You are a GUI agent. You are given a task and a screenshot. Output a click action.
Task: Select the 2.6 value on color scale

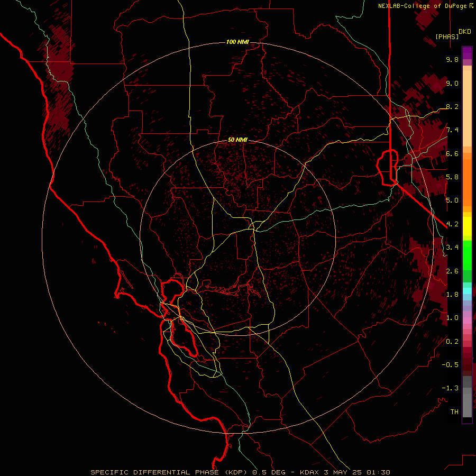452,271
